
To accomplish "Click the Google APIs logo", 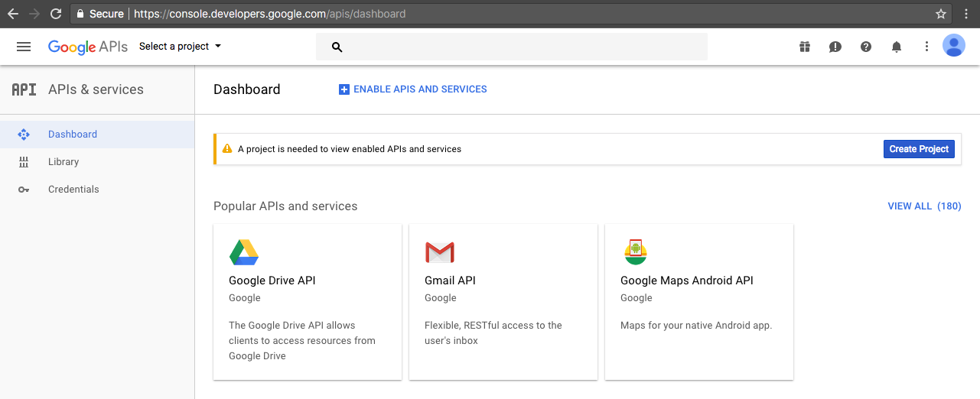I will (x=88, y=47).
